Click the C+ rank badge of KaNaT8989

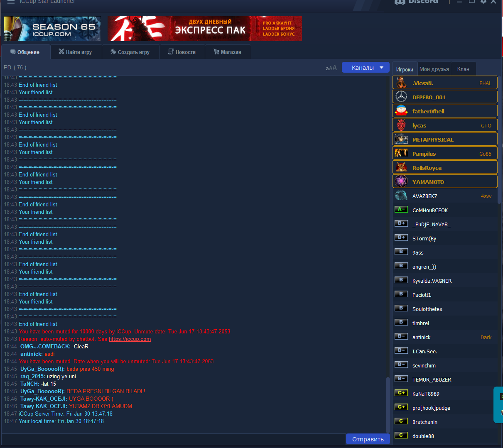pyautogui.click(x=401, y=393)
